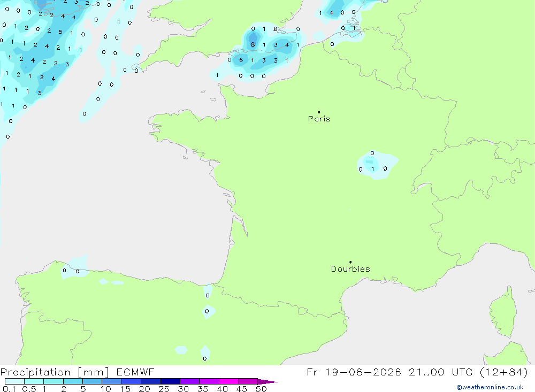Click the '1' value in rain patch southeast of Paris
The width and height of the screenshot is (535, 392).
(372, 169)
